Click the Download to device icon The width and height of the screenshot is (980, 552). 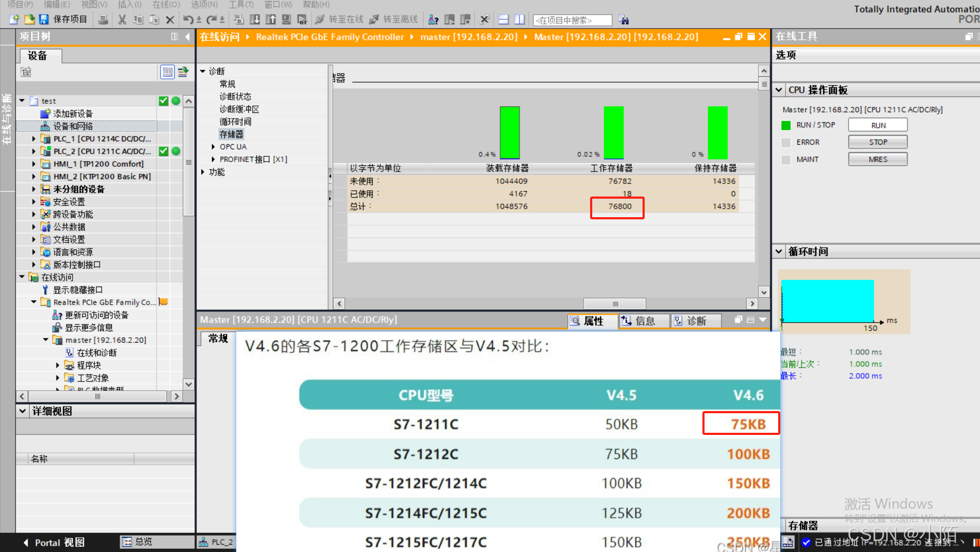(255, 20)
